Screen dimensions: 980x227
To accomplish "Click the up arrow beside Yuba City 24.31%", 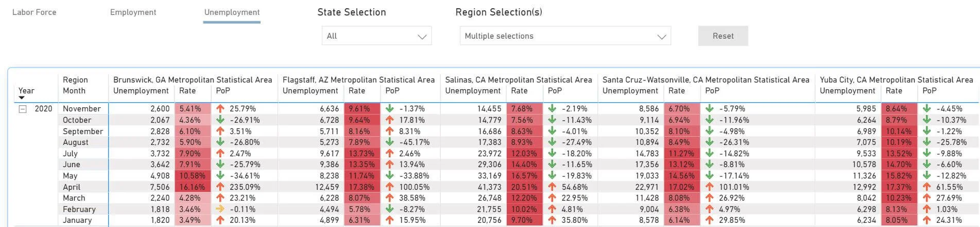I will (x=927, y=220).
